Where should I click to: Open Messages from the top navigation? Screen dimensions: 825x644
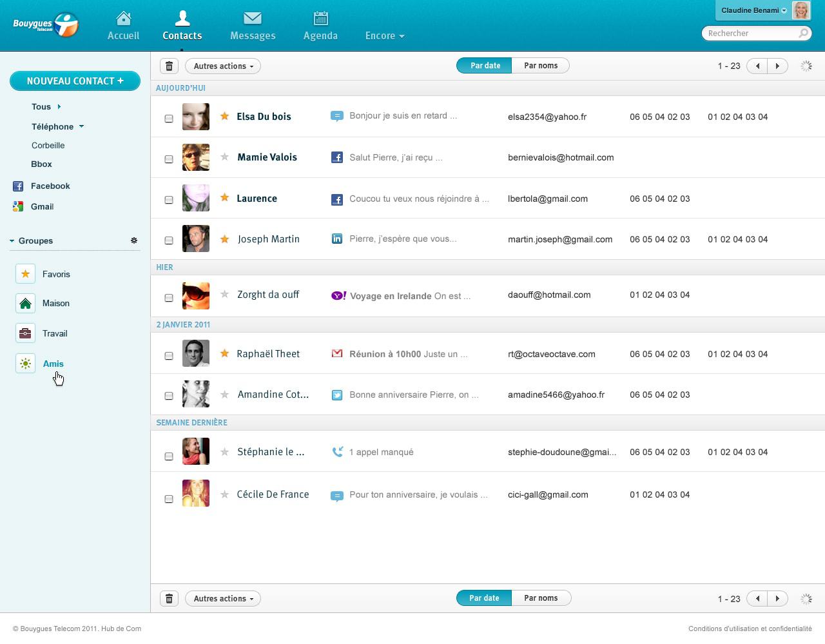[x=252, y=24]
